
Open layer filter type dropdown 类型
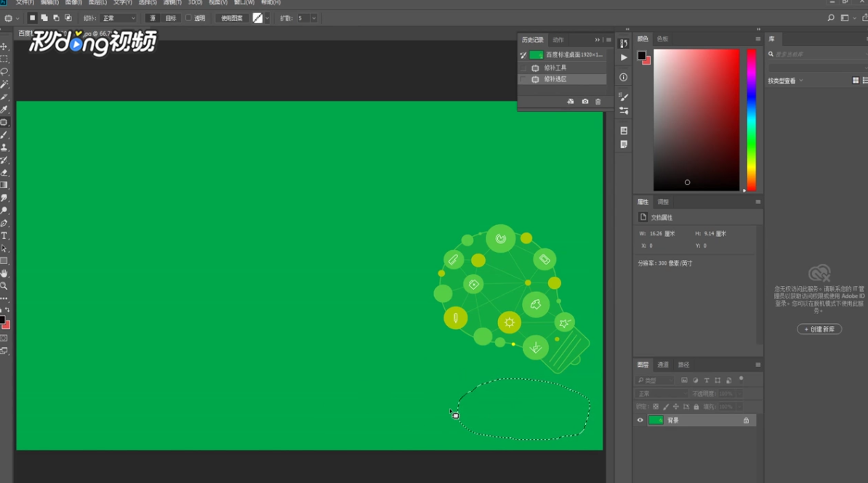click(x=656, y=381)
